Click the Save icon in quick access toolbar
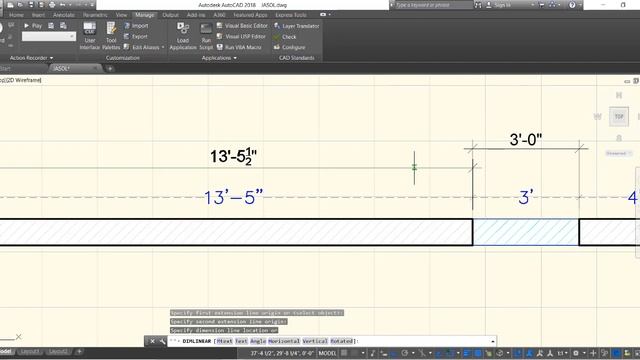The height and width of the screenshot is (360, 640). pyautogui.click(x=31, y=5)
